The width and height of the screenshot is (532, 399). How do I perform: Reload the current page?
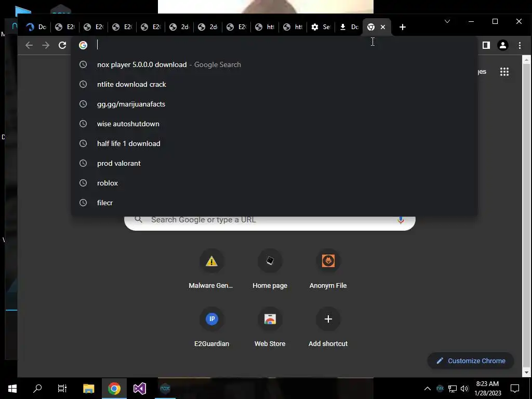[62, 45]
